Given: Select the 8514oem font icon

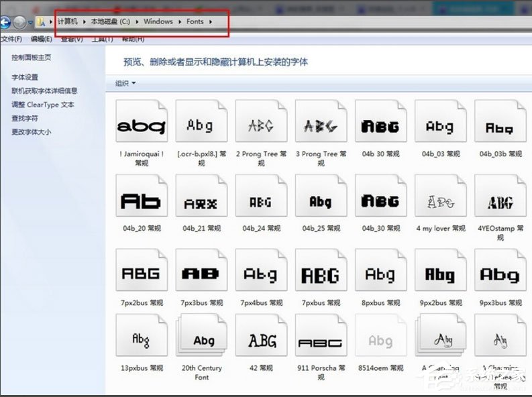Looking at the screenshot, I should tap(380, 335).
